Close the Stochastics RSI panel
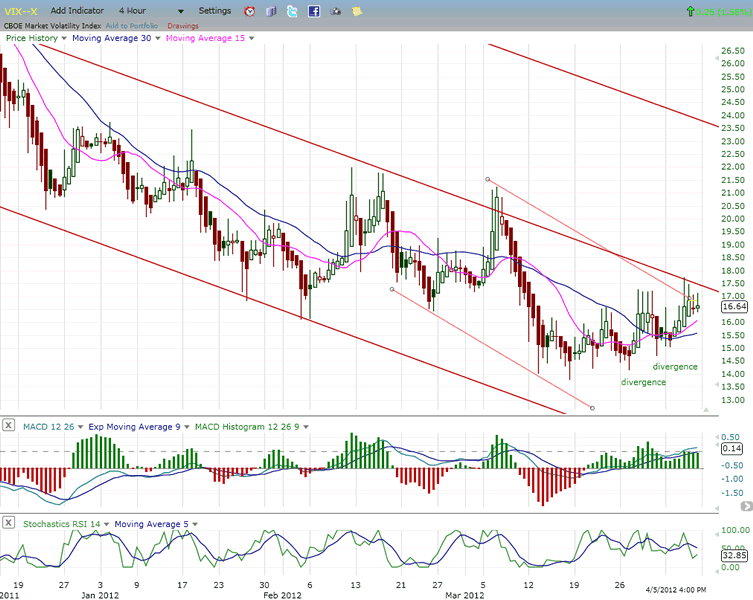The height and width of the screenshot is (600, 753). (9, 523)
